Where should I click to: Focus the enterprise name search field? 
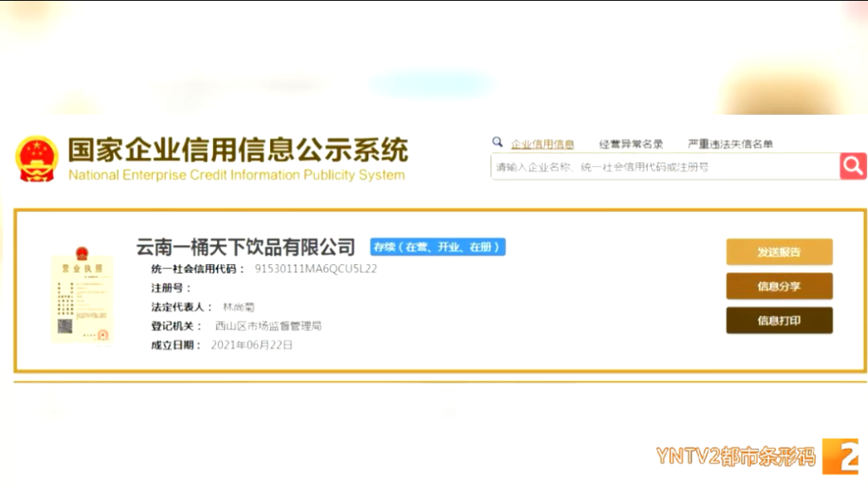(x=665, y=166)
